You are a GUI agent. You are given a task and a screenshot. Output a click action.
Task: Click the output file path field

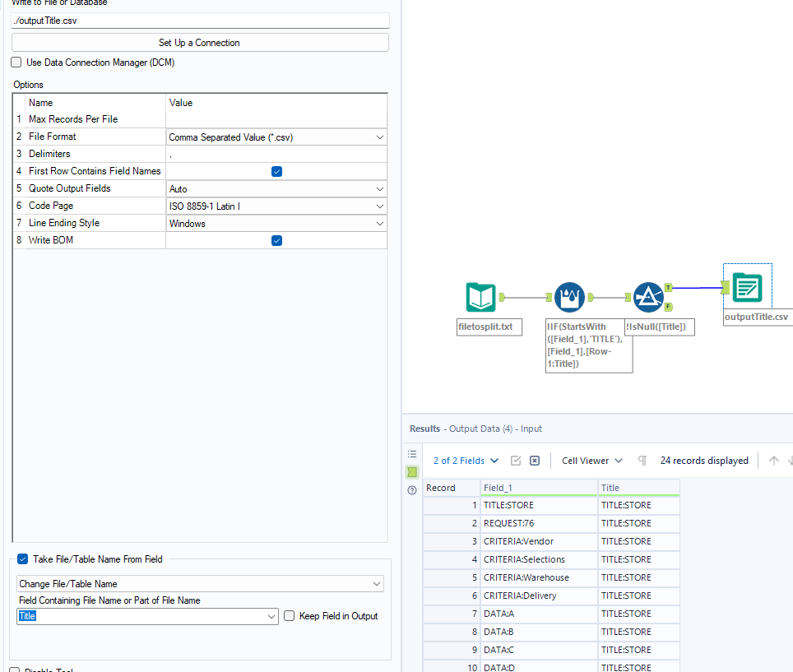coord(199,21)
